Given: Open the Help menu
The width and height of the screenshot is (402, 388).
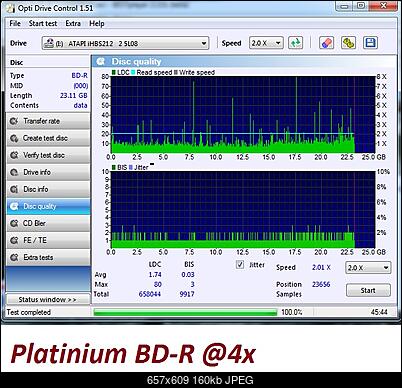Looking at the screenshot, I should click(97, 24).
